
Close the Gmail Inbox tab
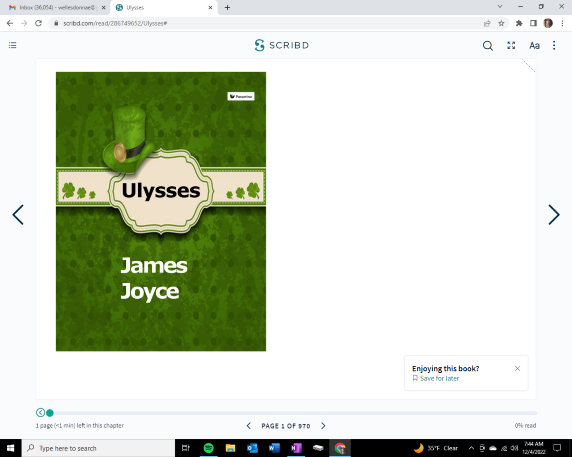click(x=103, y=7)
